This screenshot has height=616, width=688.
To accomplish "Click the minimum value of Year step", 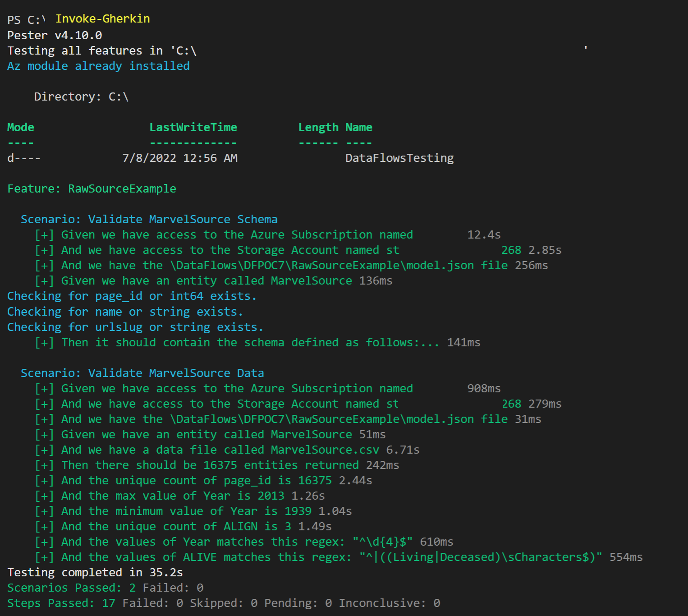I will pos(193,511).
